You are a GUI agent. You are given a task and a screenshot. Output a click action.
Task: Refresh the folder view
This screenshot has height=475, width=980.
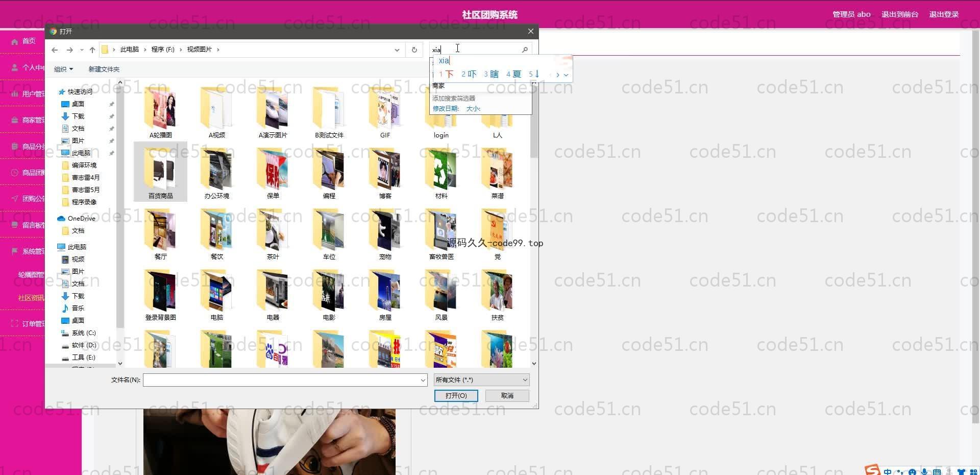[x=414, y=50]
